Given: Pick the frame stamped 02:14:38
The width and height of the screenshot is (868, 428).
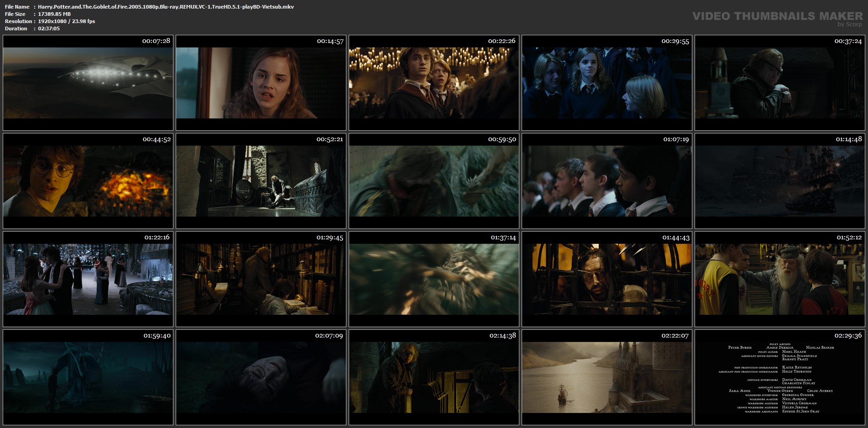Looking at the screenshot, I should point(434,377).
